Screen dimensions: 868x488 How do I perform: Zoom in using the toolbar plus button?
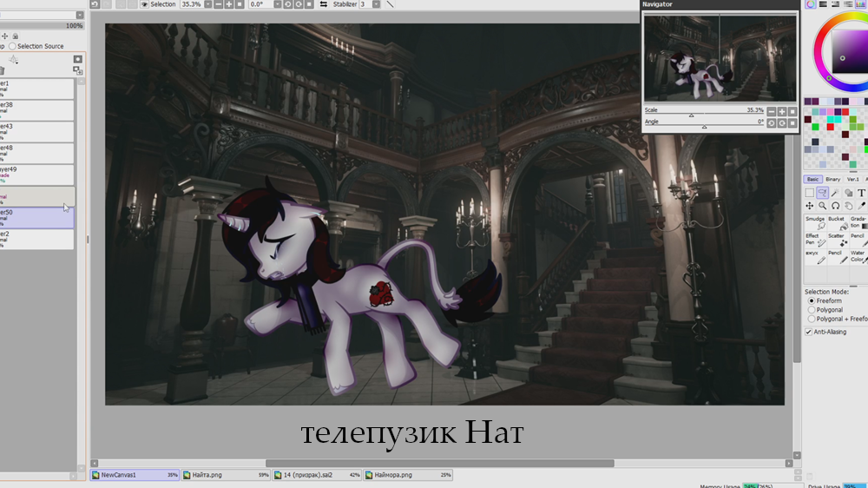click(229, 3)
